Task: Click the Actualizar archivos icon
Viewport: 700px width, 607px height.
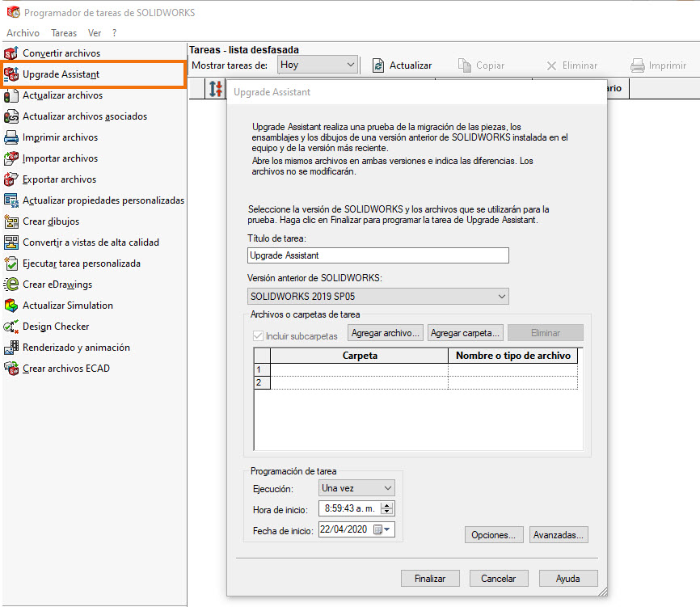Action: (x=11, y=95)
